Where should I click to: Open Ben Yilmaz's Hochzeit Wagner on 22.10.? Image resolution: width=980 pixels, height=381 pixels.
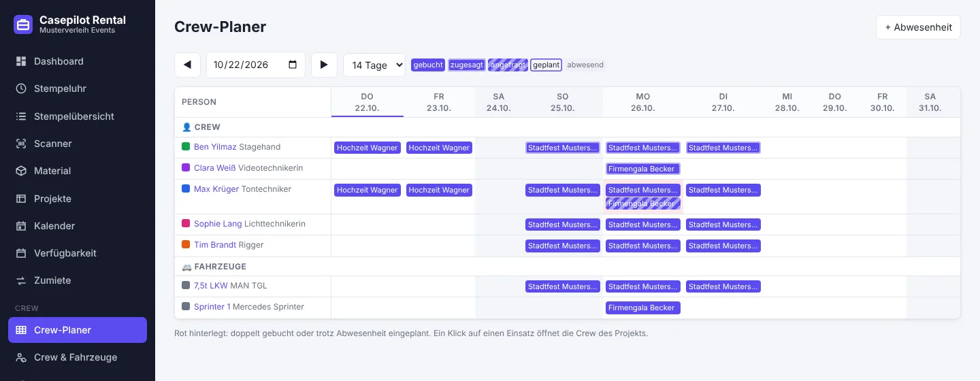point(367,148)
